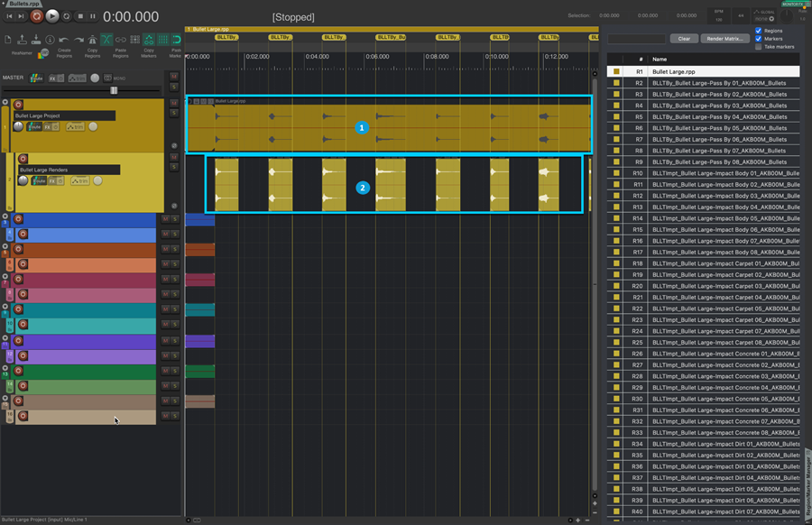The width and height of the screenshot is (812, 525).
Task: Uncheck the Regions checkbox
Action: click(758, 31)
